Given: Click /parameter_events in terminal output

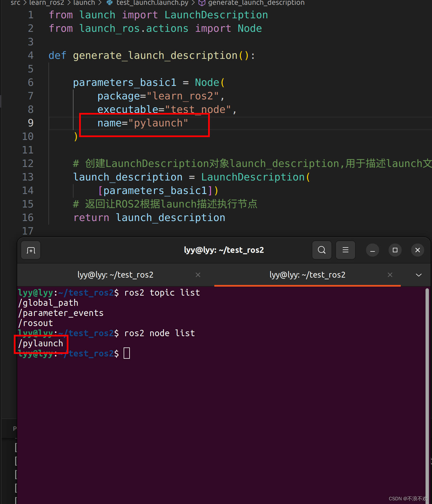Looking at the screenshot, I should [61, 313].
